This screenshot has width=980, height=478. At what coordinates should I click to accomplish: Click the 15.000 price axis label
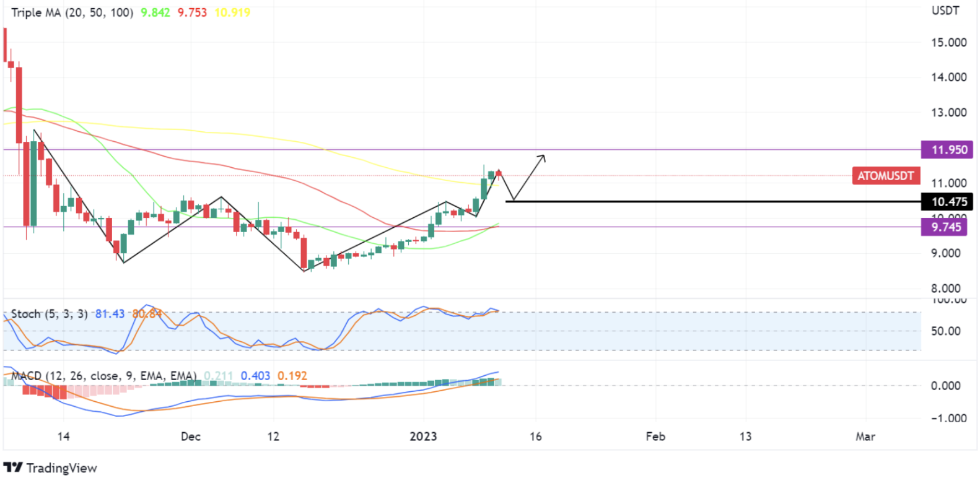point(949,43)
